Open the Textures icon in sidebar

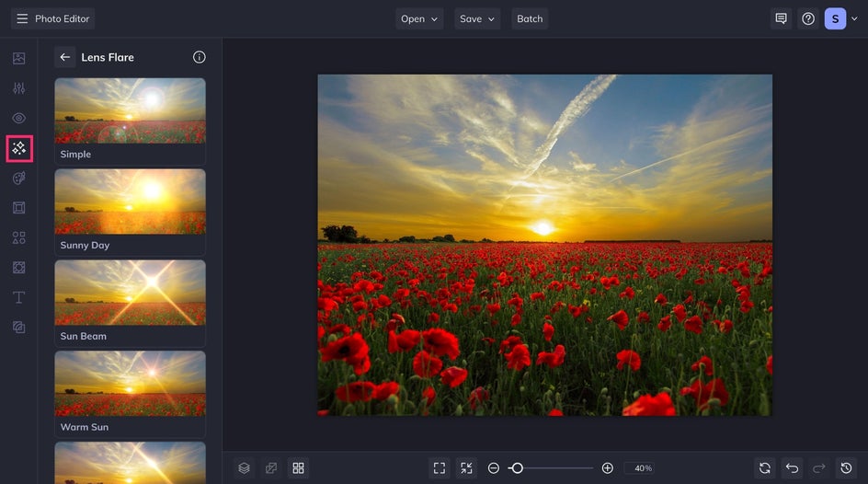(x=18, y=268)
